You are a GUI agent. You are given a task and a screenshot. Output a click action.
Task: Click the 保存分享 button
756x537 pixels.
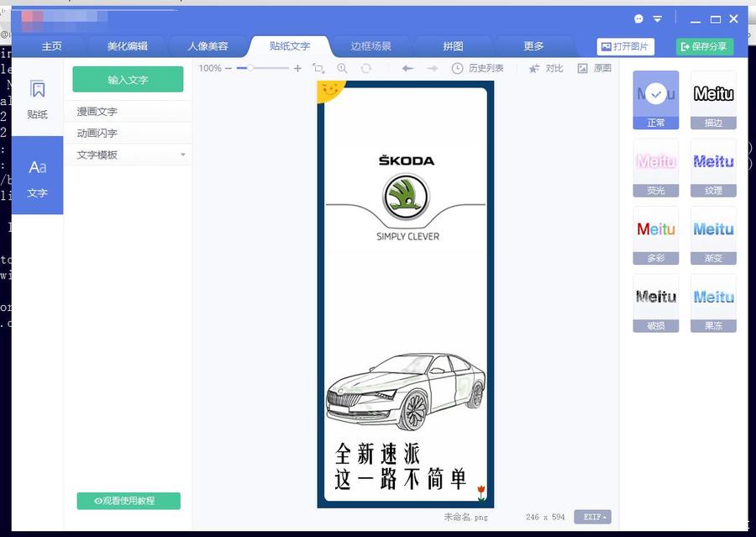(705, 47)
